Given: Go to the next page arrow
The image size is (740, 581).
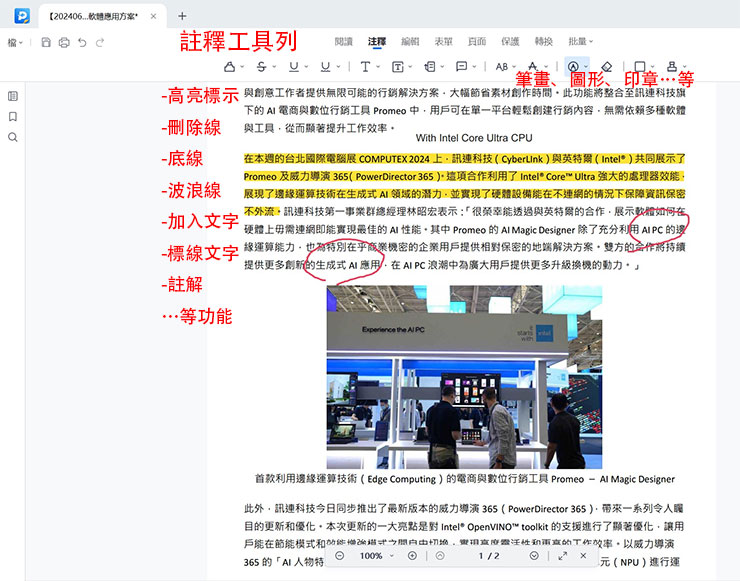Looking at the screenshot, I should (x=534, y=556).
